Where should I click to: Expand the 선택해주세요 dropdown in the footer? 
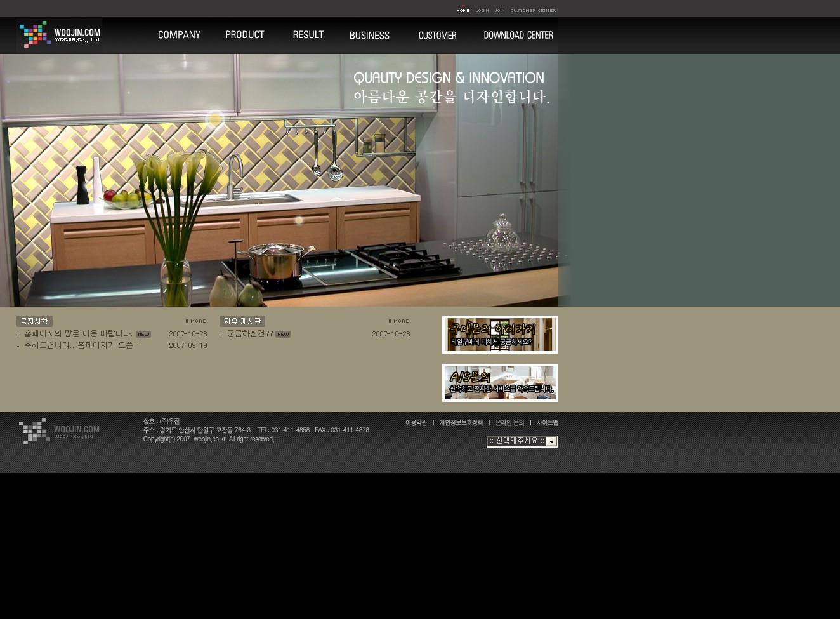522,441
